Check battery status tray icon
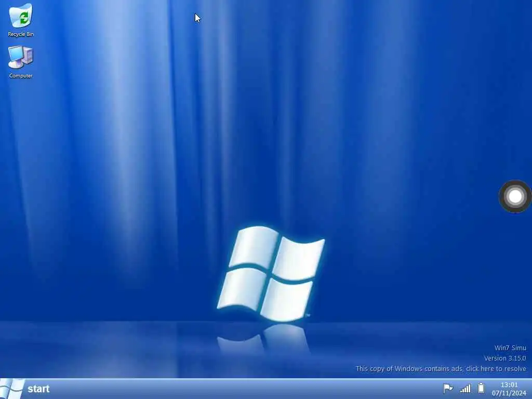 pos(481,388)
